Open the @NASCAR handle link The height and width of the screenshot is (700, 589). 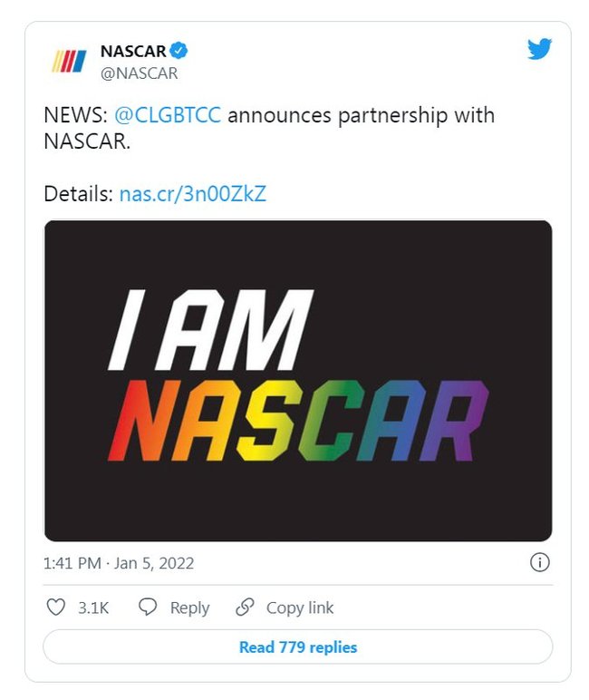(139, 73)
